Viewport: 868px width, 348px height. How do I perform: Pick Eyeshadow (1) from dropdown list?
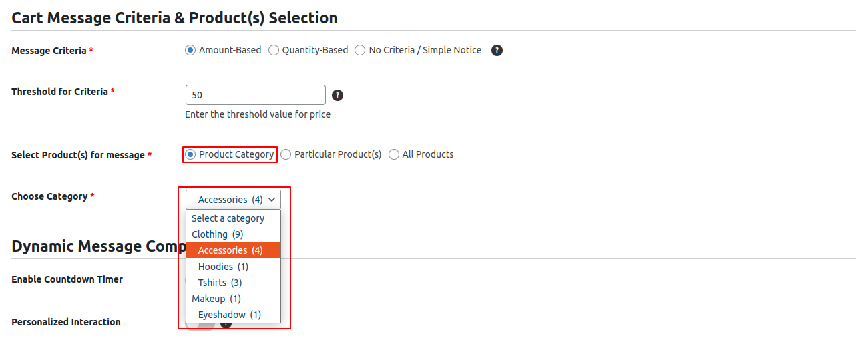coord(230,315)
